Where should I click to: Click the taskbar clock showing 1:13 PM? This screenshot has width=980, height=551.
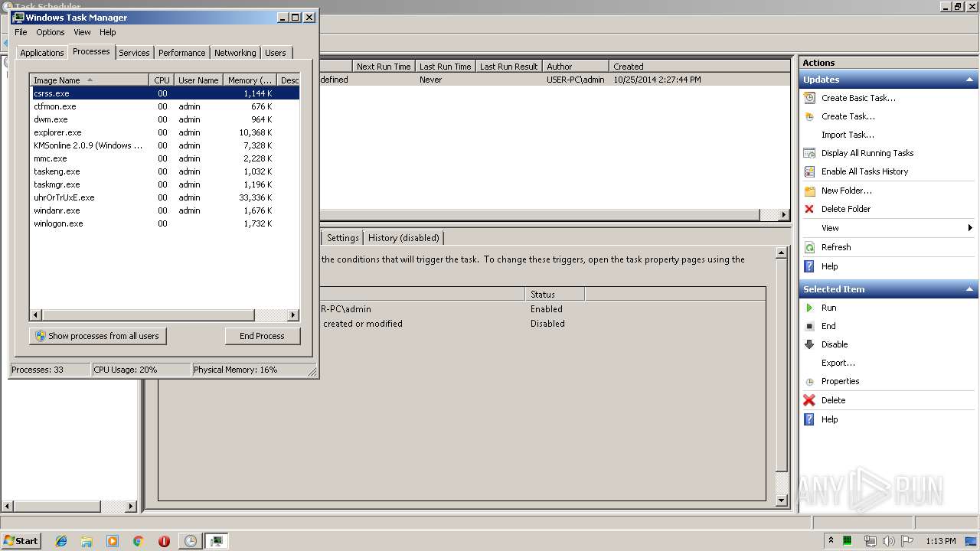940,541
